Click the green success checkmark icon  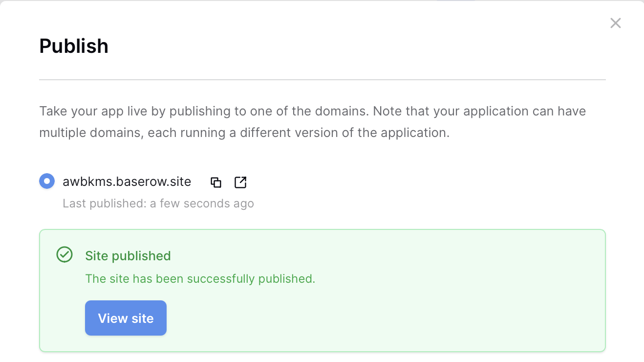click(64, 255)
